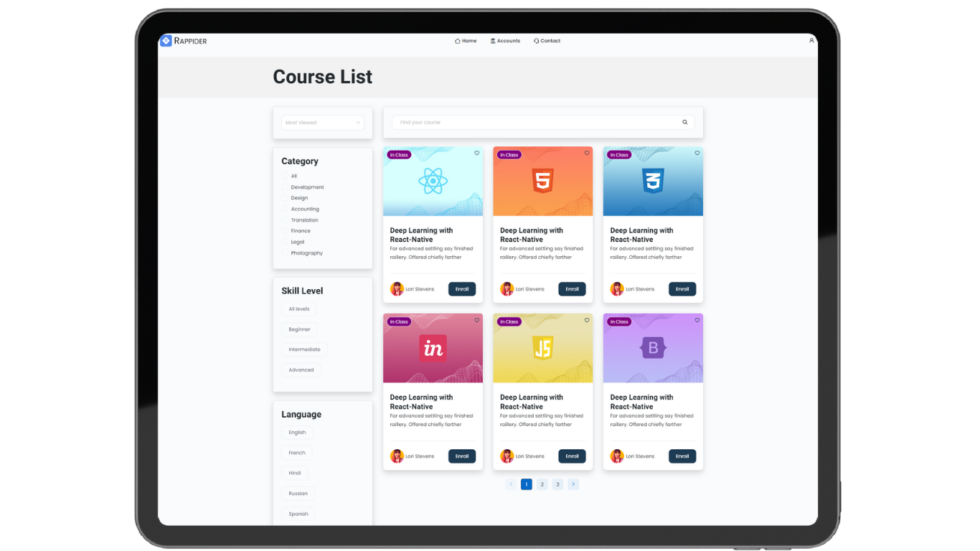Enroll in the Bootstrap icon course
Image resolution: width=980 pixels, height=551 pixels.
(x=682, y=456)
